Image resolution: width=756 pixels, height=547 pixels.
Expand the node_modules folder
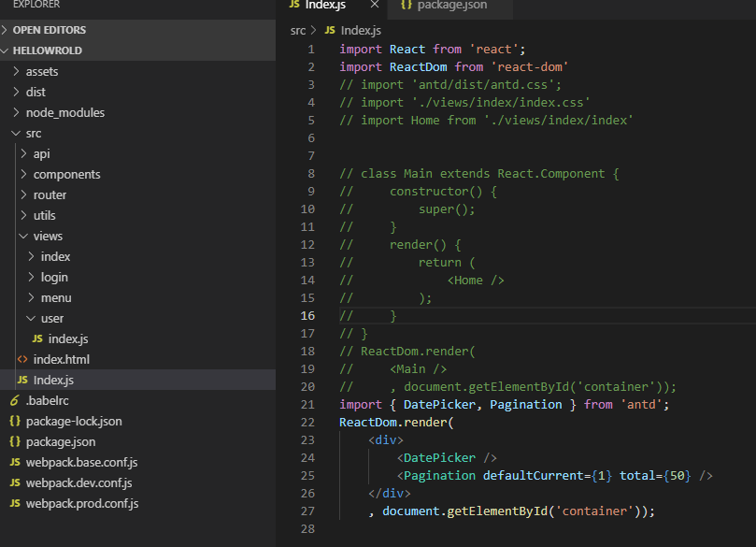[x=17, y=112]
